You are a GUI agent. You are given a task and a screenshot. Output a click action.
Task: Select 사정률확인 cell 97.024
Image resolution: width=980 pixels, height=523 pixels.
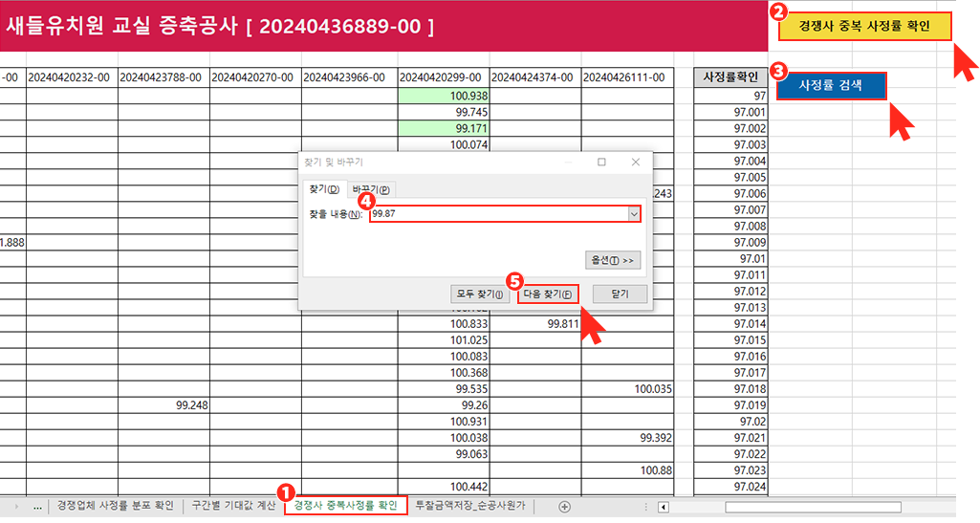730,486
